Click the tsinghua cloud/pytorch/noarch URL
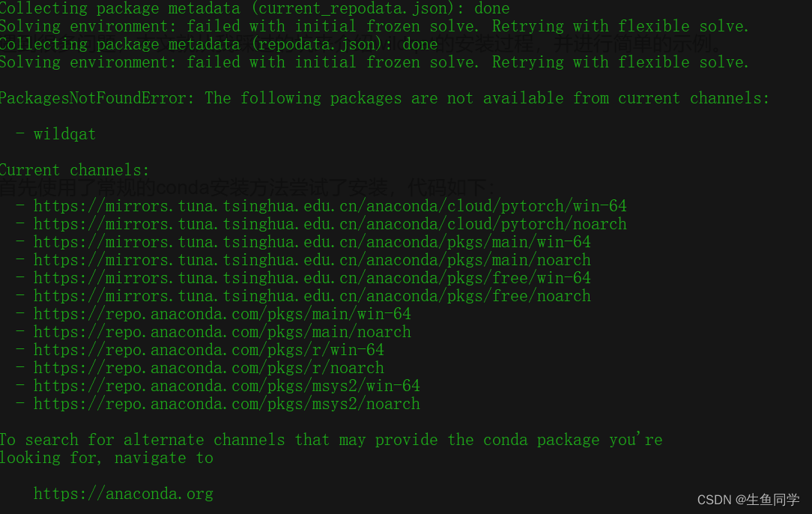This screenshot has height=514, width=812. click(x=330, y=224)
